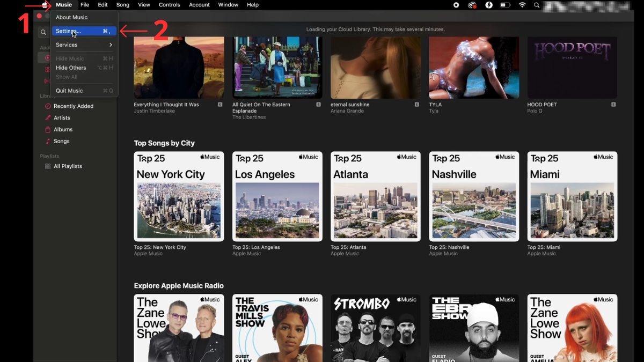Open Songs via its music note icon
This screenshot has width=644, height=362.
pos(48,142)
